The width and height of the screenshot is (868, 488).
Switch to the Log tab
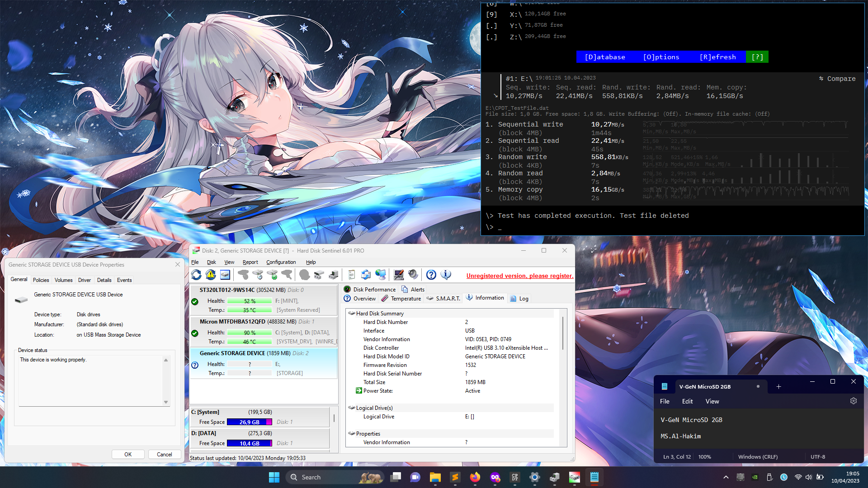(x=519, y=299)
